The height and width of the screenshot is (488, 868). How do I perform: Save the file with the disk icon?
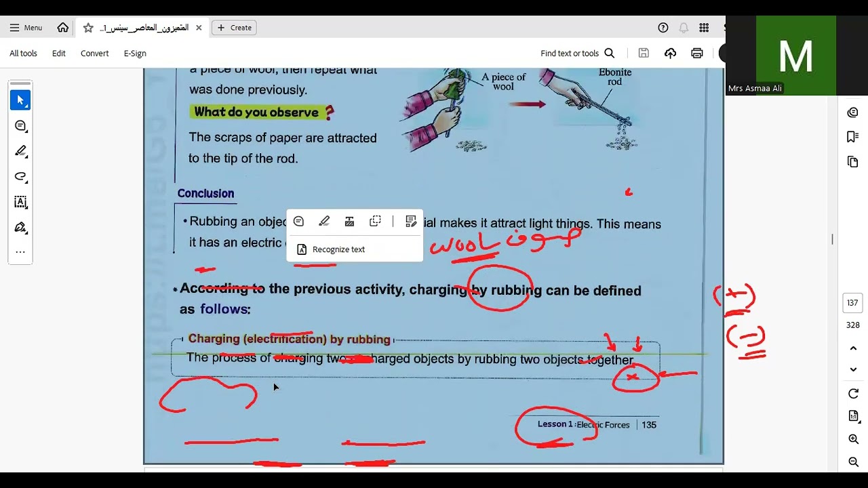[x=644, y=53]
